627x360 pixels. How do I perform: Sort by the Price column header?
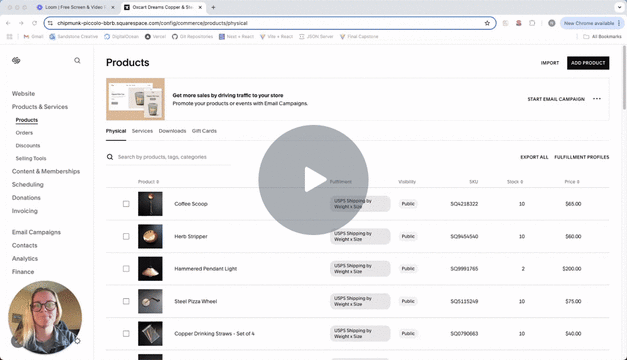click(x=572, y=182)
